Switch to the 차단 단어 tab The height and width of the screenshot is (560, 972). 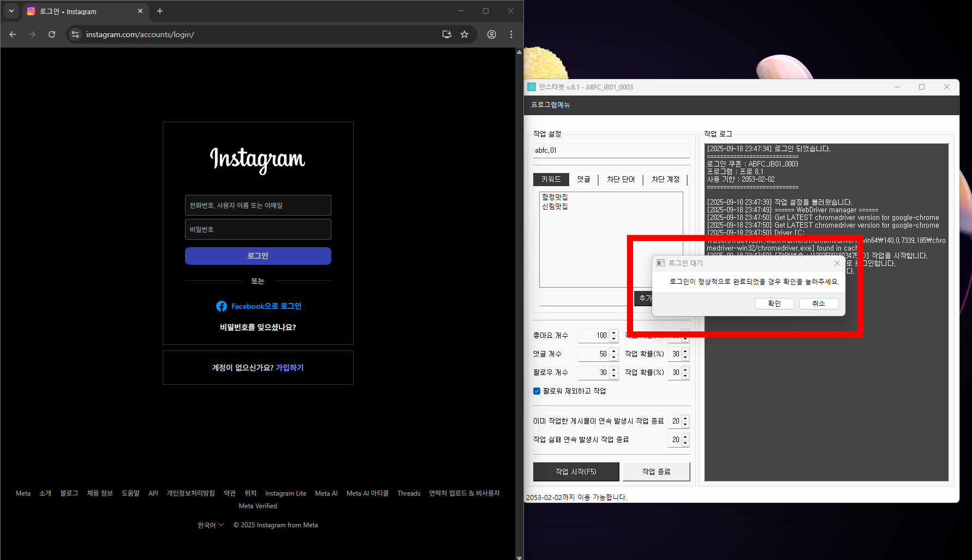(x=621, y=179)
